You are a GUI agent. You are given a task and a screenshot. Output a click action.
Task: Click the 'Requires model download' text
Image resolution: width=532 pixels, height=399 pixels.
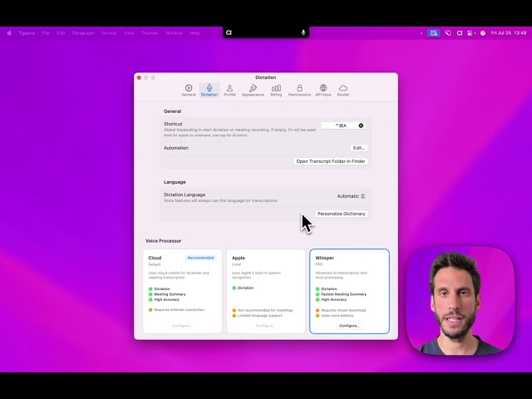coord(343,310)
